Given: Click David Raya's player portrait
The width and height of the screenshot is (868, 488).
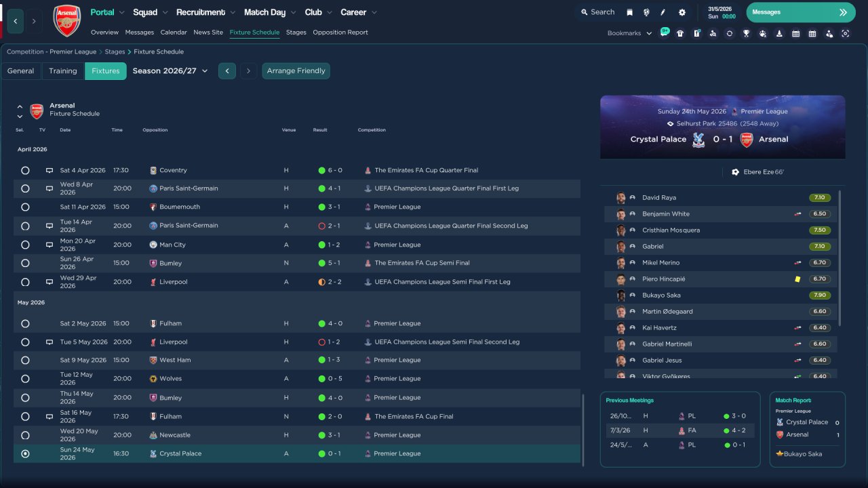Looking at the screenshot, I should tap(620, 198).
